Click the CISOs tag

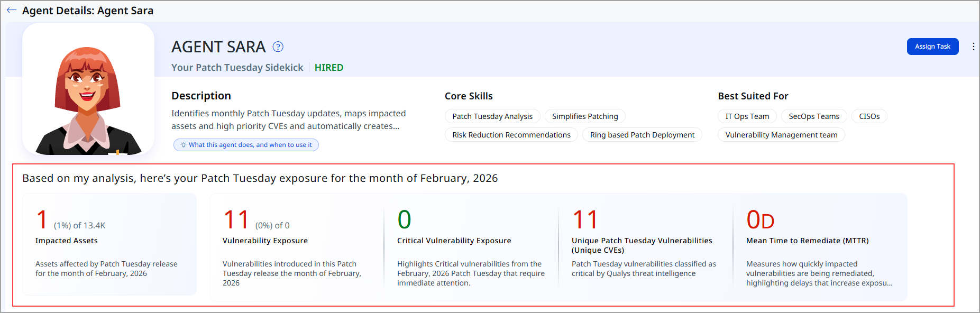point(869,116)
